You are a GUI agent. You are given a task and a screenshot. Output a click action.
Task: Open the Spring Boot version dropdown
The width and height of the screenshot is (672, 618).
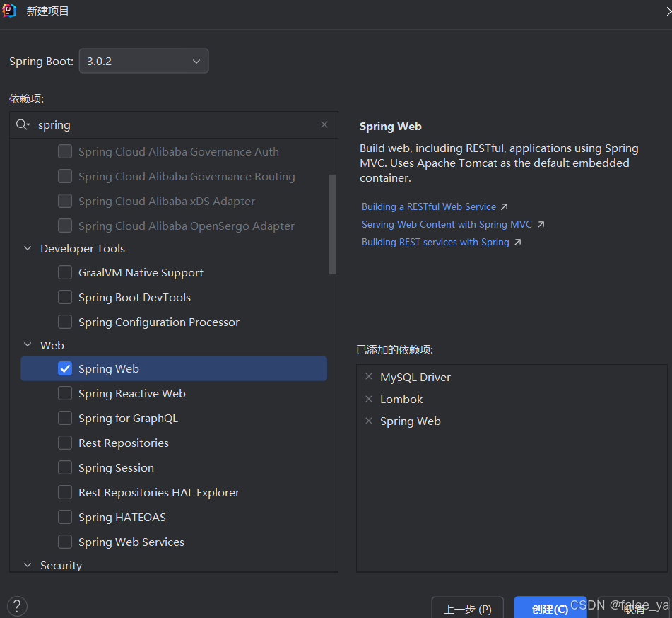click(196, 61)
